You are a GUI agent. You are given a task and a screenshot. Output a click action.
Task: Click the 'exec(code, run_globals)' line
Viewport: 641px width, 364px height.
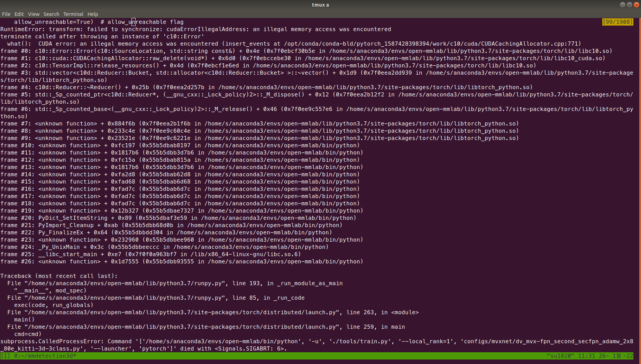54,305
